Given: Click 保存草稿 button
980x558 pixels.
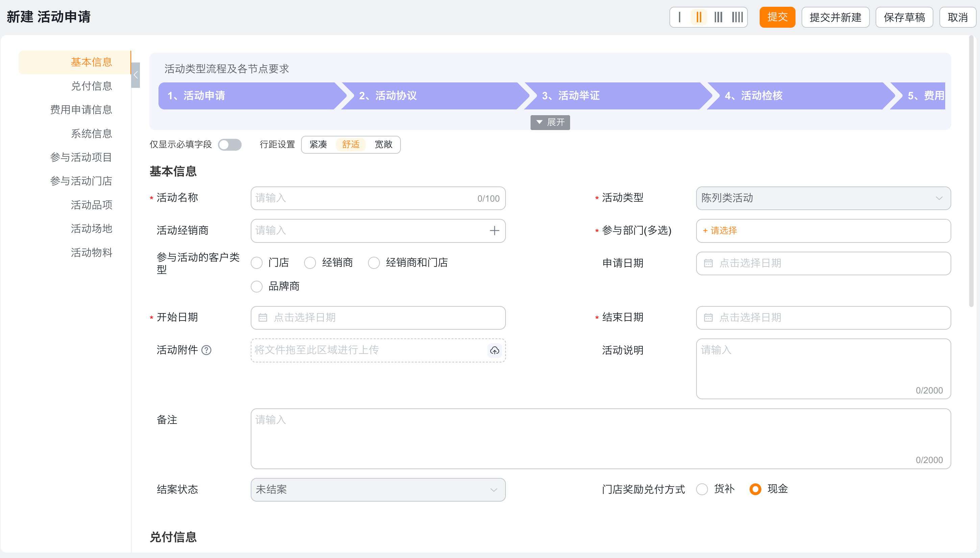Looking at the screenshot, I should [x=904, y=17].
